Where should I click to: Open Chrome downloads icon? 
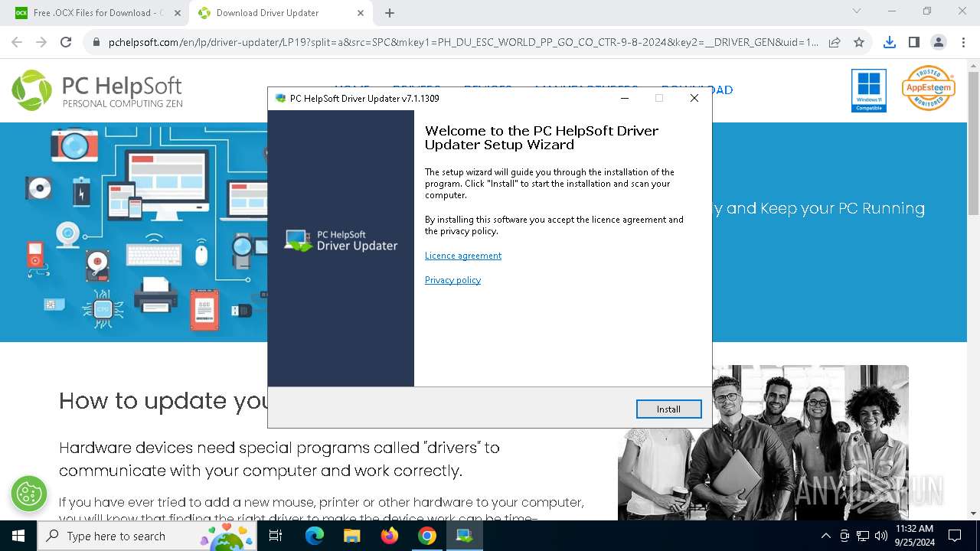tap(889, 42)
